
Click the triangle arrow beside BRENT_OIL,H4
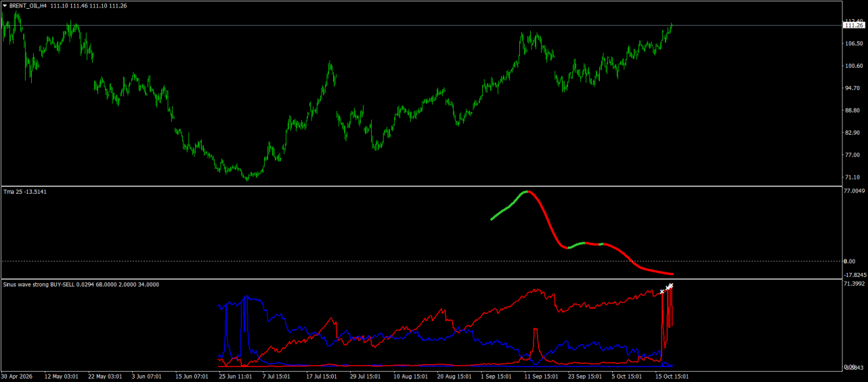(x=4, y=5)
